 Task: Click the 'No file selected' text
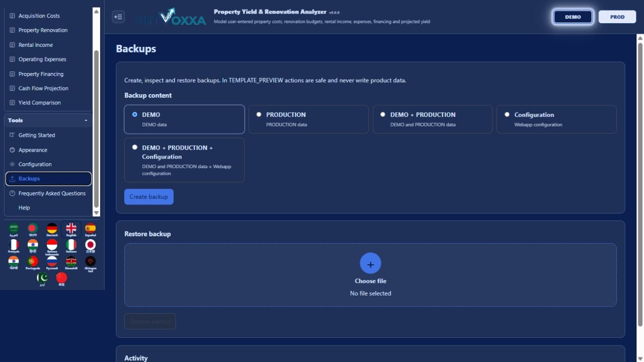[x=370, y=294]
